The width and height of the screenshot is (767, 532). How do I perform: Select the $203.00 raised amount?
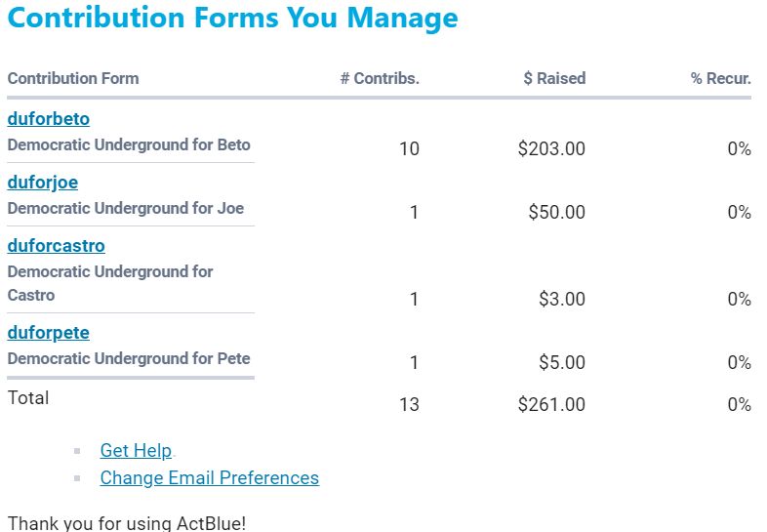pyautogui.click(x=551, y=149)
